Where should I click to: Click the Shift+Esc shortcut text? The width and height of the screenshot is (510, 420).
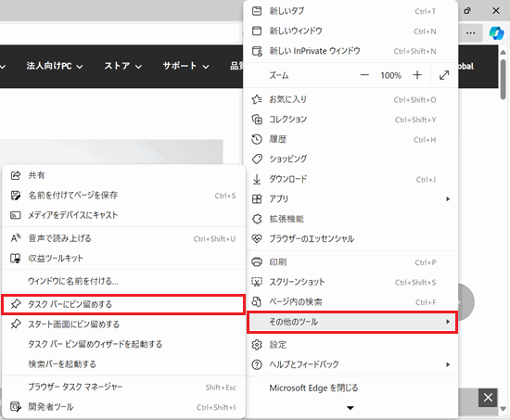221,388
